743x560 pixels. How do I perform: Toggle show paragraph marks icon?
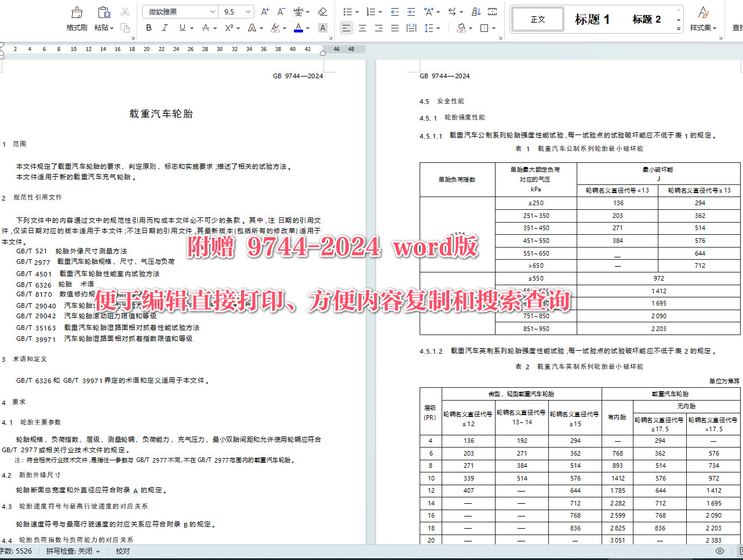tap(492, 12)
